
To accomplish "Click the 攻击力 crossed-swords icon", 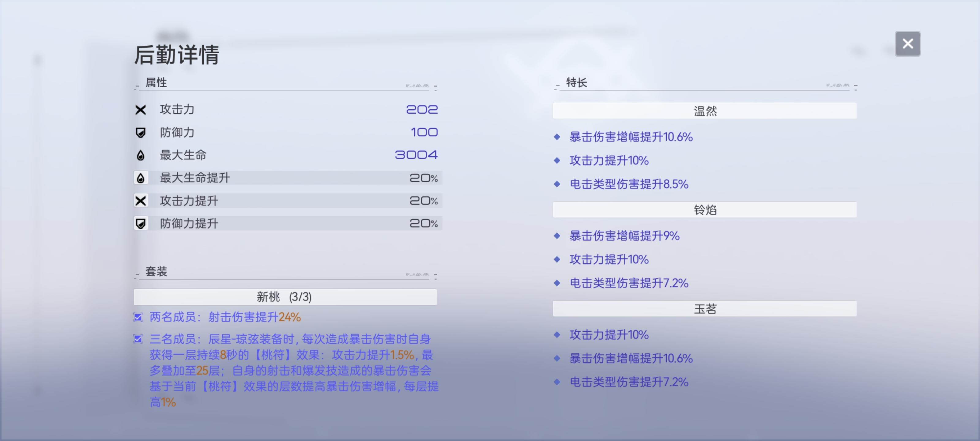I will coord(140,110).
